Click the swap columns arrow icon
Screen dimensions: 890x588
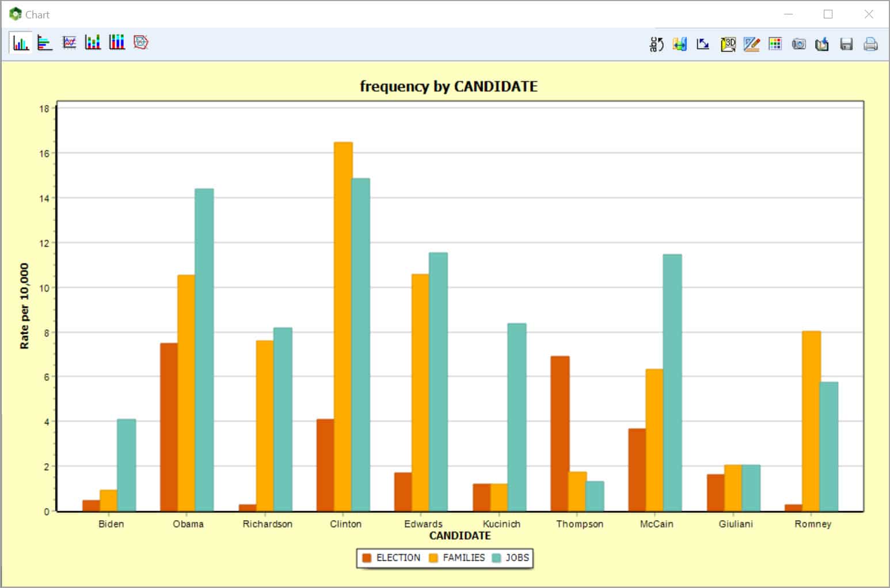tap(680, 44)
